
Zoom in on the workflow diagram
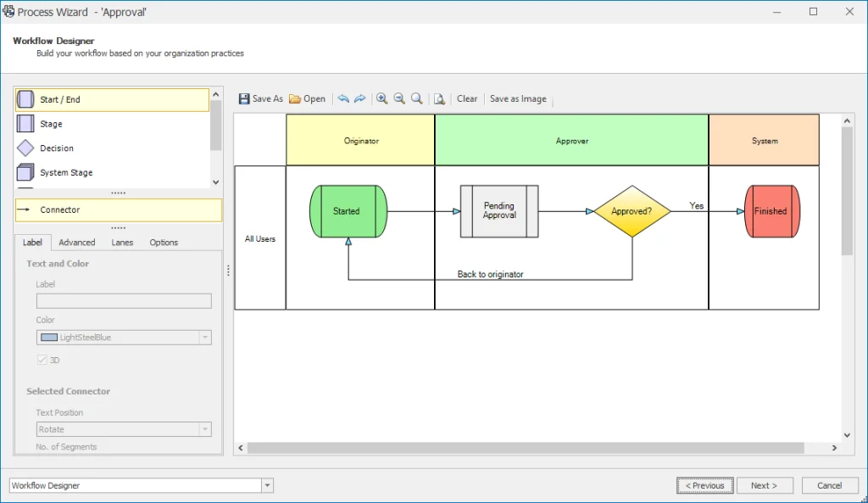tap(382, 98)
